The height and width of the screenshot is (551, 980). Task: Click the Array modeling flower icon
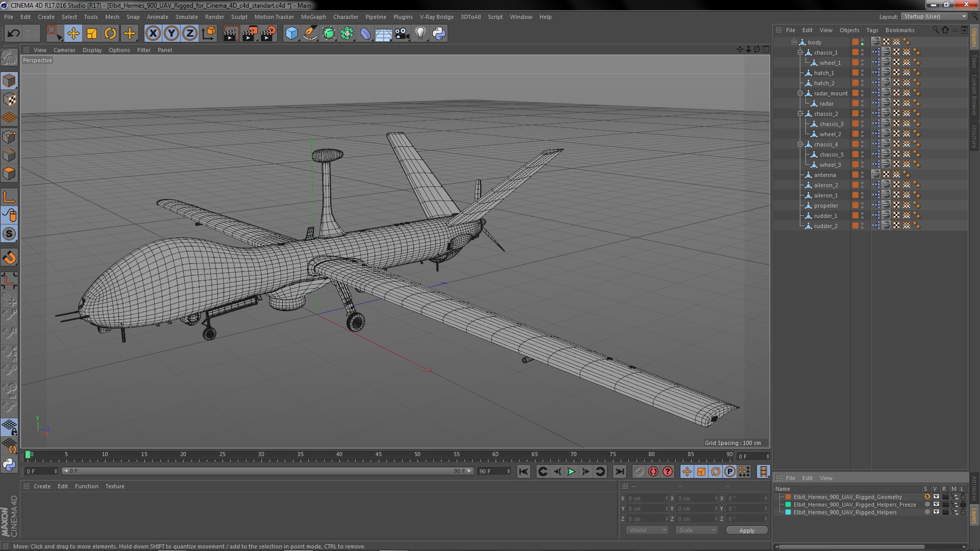(347, 34)
